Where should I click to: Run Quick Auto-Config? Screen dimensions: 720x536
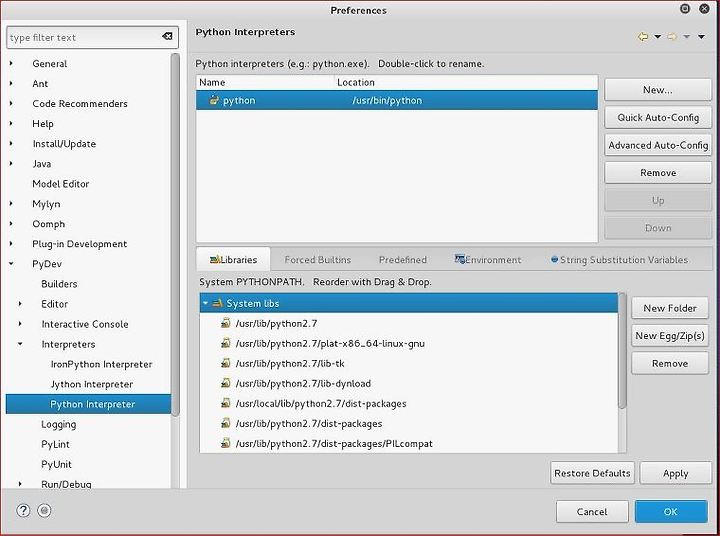(658, 118)
